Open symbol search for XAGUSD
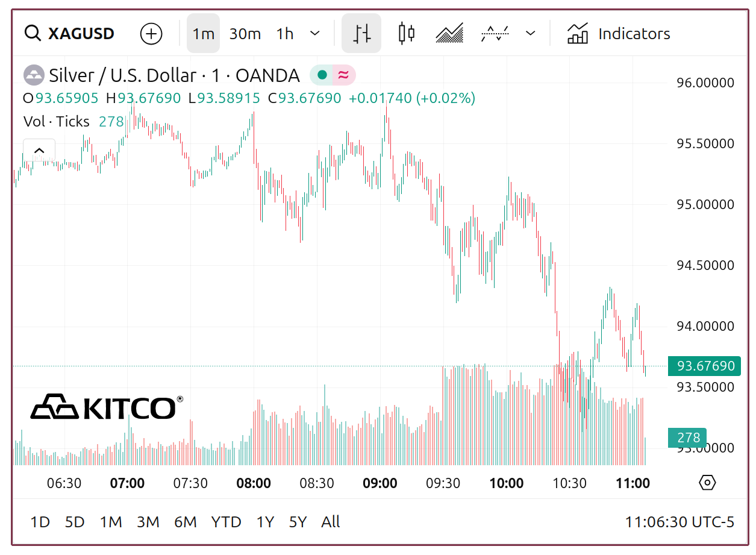Viewport: 756px width, 555px height. click(x=69, y=34)
